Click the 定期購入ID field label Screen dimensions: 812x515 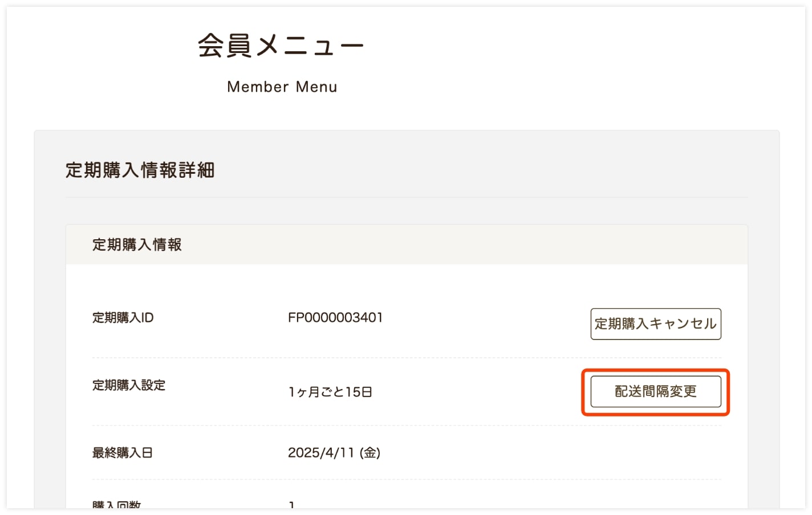(123, 317)
